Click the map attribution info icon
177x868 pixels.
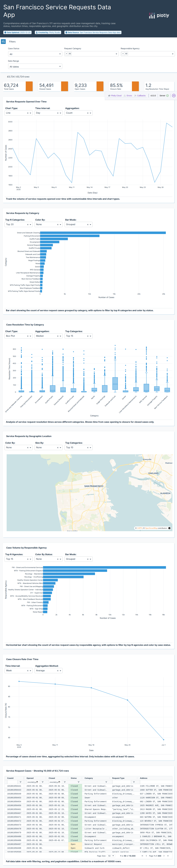pyautogui.click(x=169, y=528)
